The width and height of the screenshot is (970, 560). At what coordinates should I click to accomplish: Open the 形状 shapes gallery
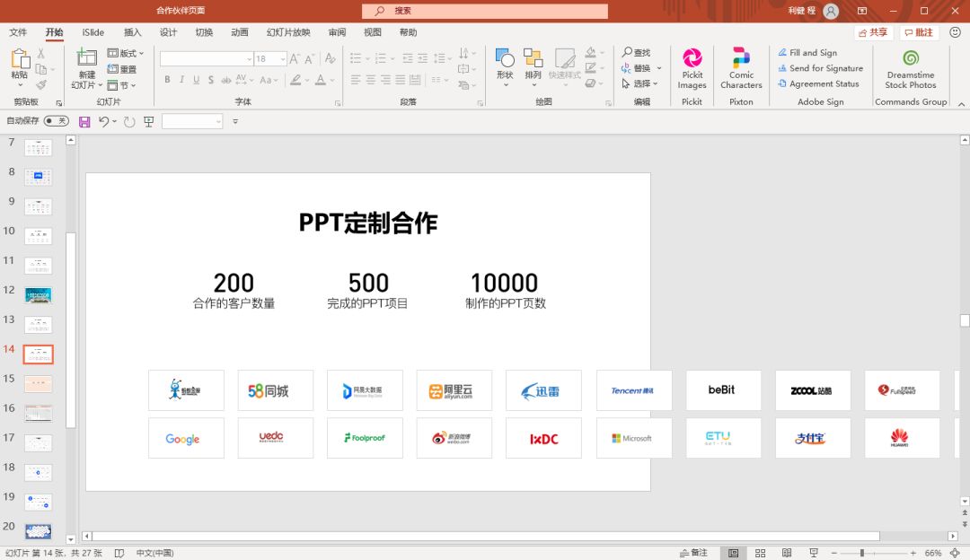tap(505, 66)
